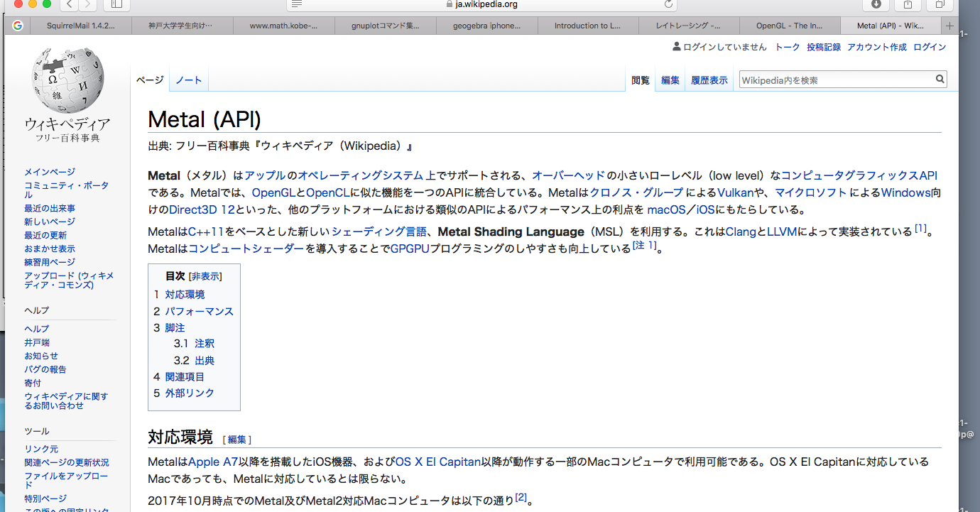Viewport: 980px width, 512px height.
Task: Open 新しいページ in the sidebar
Action: (x=50, y=222)
